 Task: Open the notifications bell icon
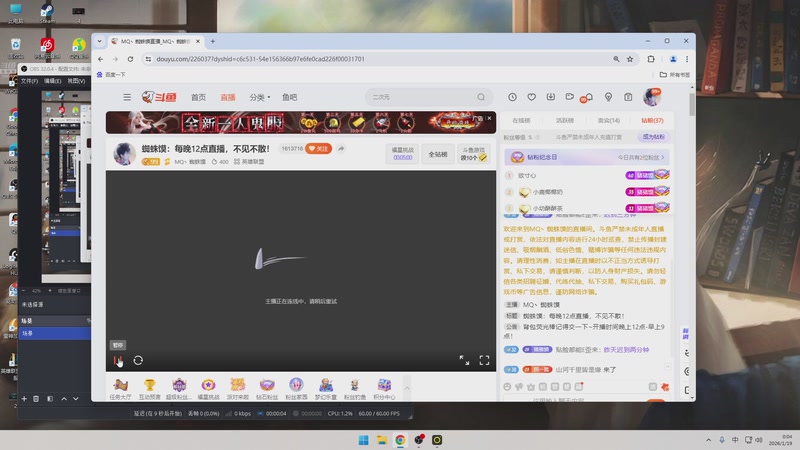(589, 97)
